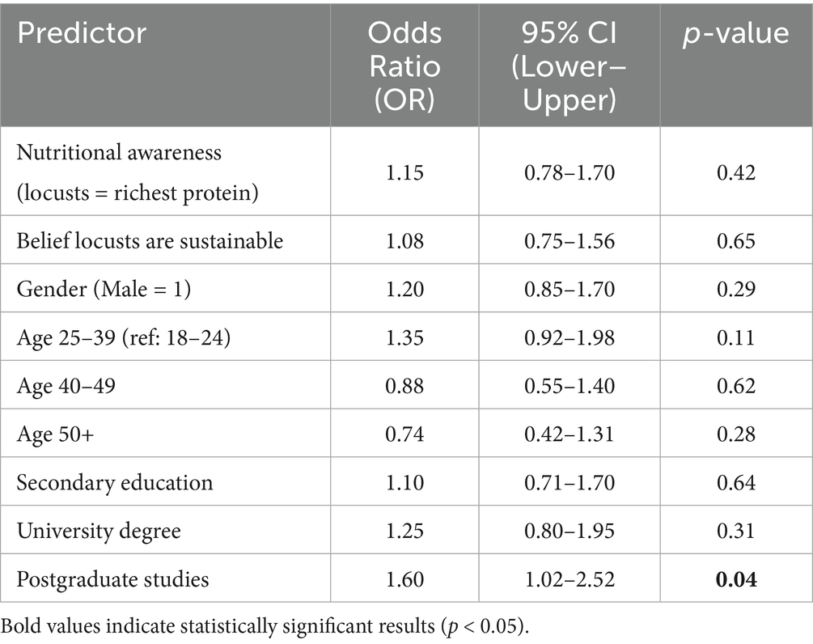Click the 95% CI column header
The height and width of the screenshot is (644, 813).
point(569,65)
